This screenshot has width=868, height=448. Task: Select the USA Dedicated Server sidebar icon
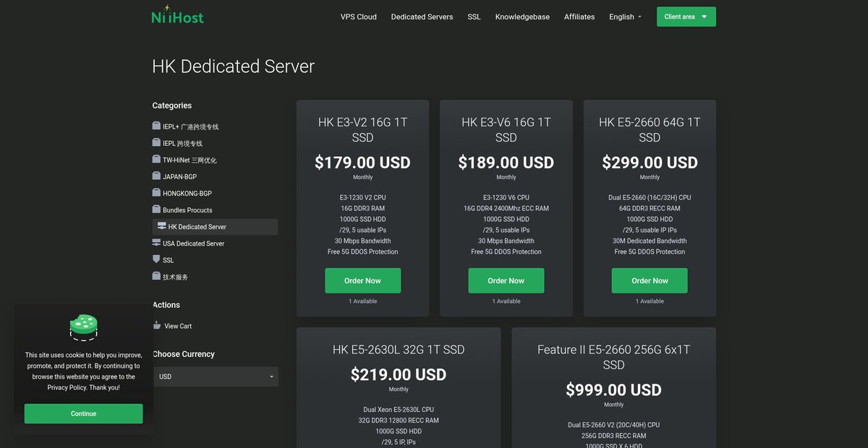(156, 243)
